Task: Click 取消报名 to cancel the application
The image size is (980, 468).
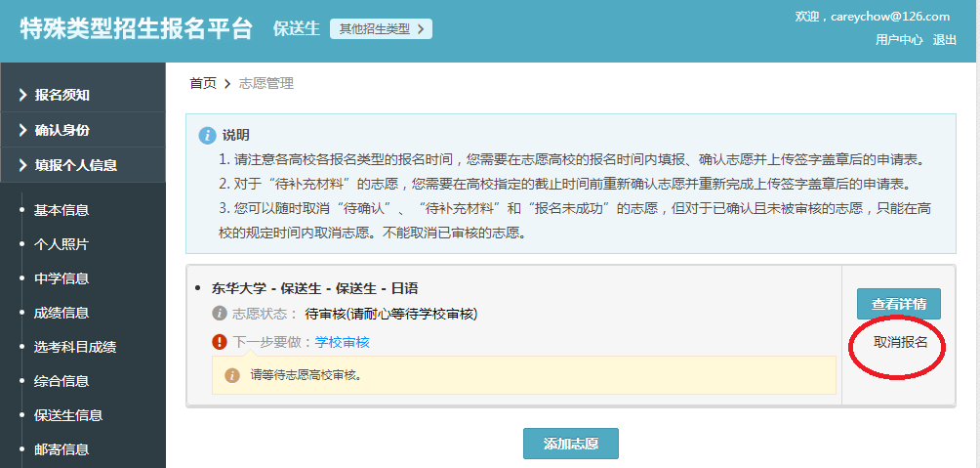Action: 900,342
